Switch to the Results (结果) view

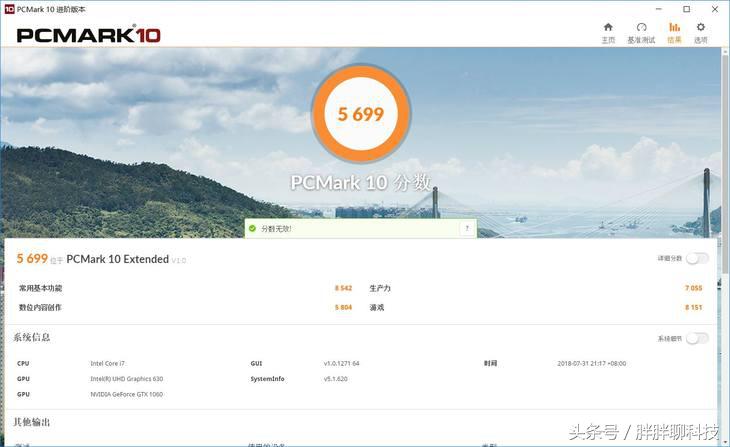674,33
